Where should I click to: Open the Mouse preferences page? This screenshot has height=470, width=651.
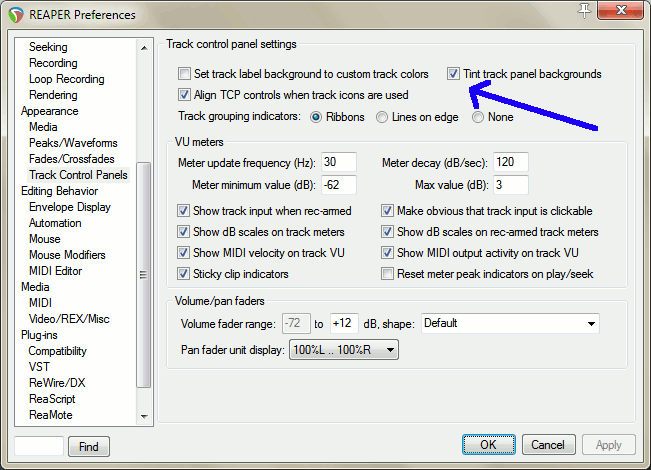(x=45, y=239)
